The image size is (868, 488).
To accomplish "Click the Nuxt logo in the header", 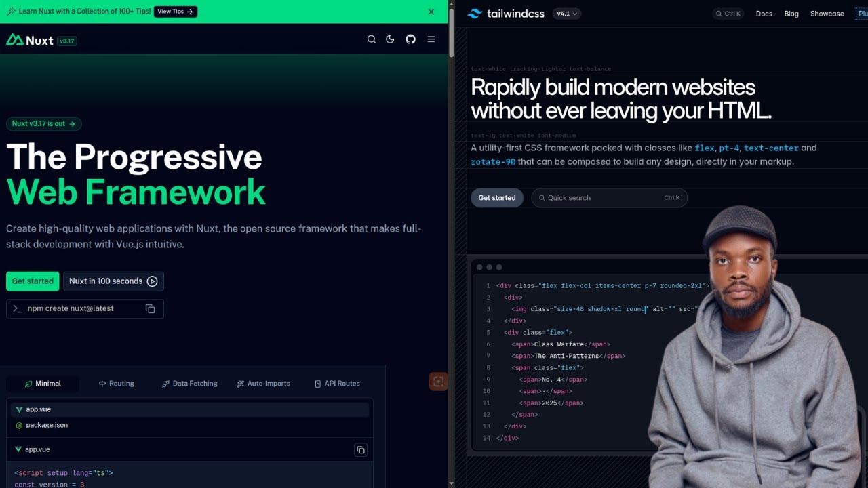I will [30, 40].
